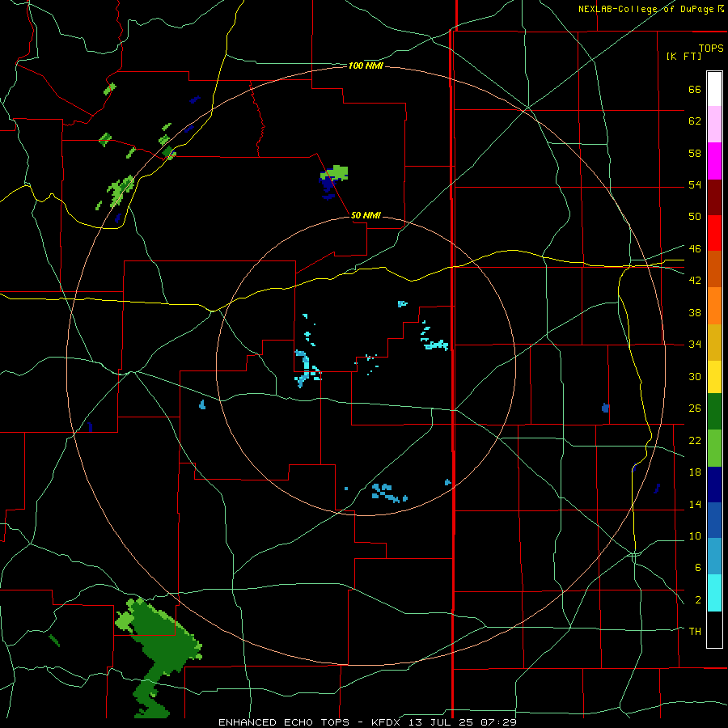
Task: Click the magenta legend swatch
Action: coord(714,161)
